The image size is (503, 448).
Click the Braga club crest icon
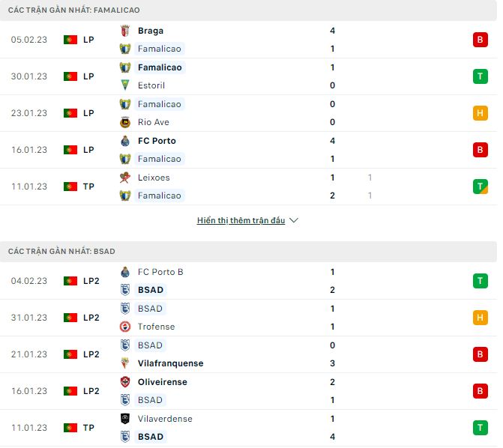point(125,31)
